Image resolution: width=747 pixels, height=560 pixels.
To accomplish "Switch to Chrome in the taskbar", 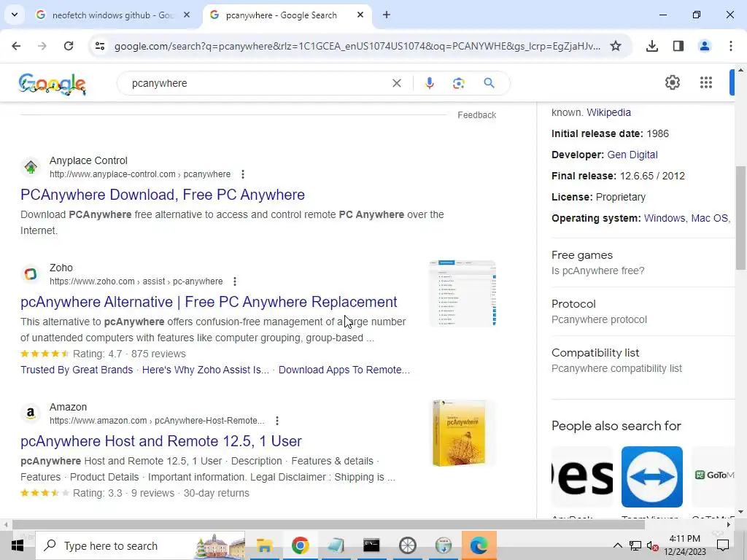I will 300,545.
